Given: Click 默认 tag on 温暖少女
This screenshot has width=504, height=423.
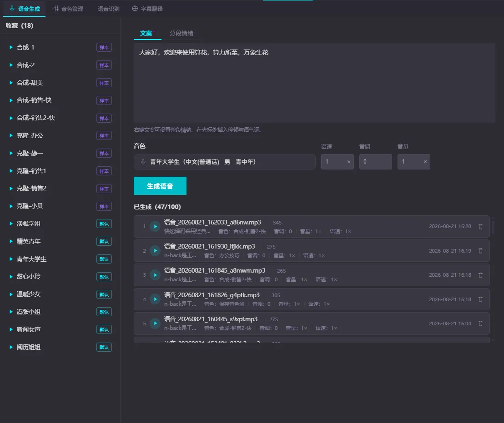Looking at the screenshot, I should pyautogui.click(x=104, y=294).
